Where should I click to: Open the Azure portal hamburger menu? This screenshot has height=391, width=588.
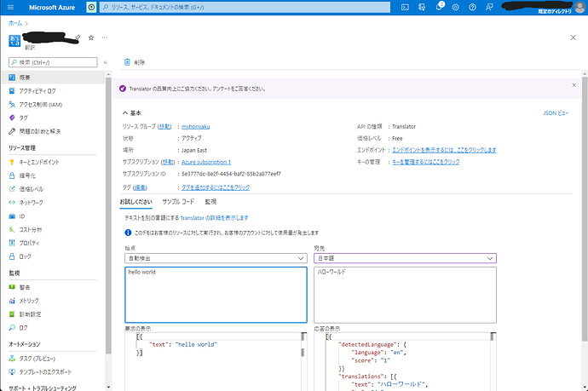pos(10,7)
